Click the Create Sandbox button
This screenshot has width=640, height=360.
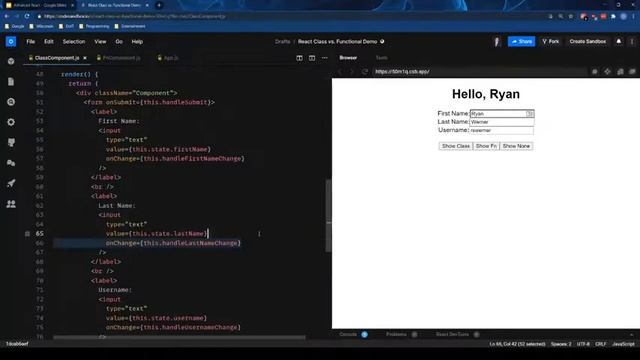point(588,41)
